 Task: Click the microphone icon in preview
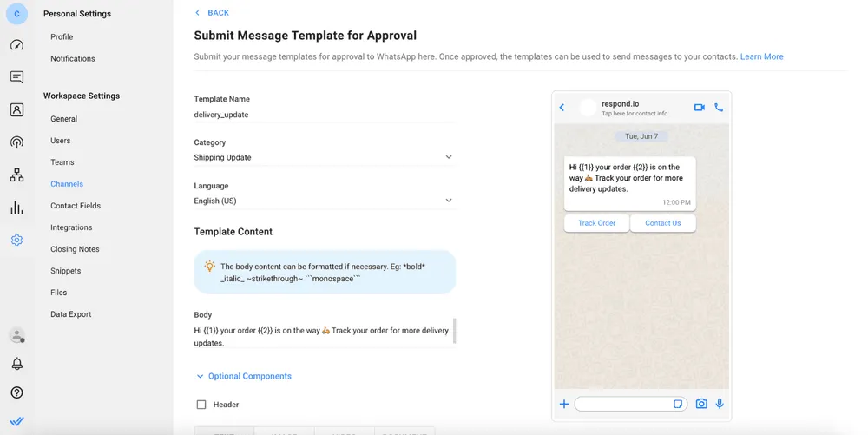click(720, 404)
